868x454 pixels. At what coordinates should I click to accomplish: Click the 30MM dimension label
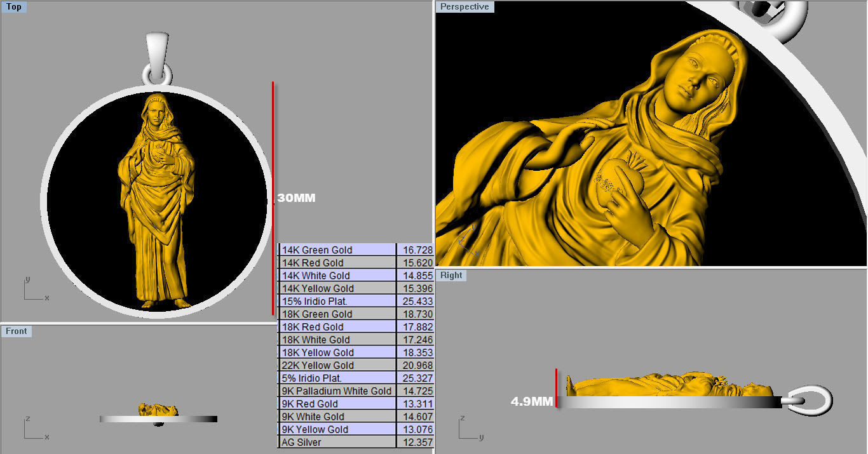[296, 198]
